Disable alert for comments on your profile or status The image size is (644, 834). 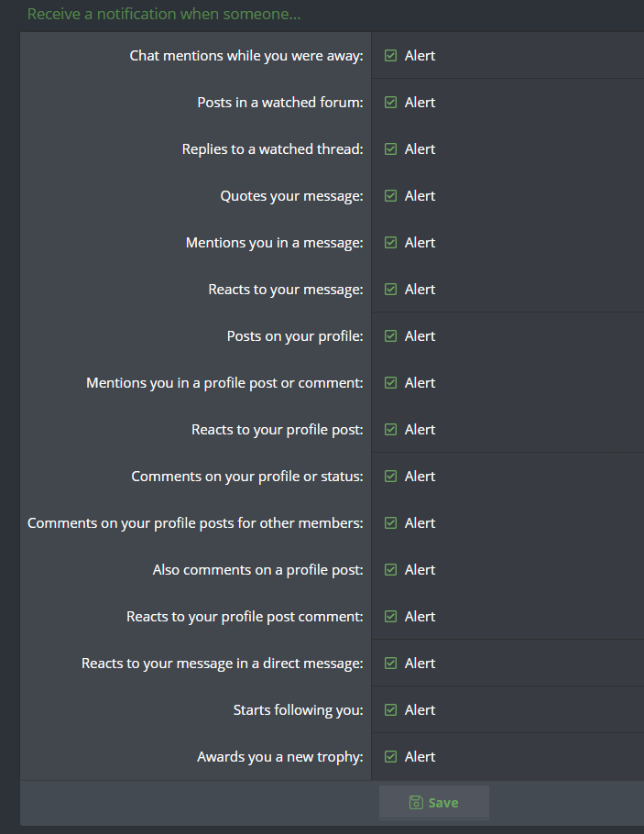(391, 477)
